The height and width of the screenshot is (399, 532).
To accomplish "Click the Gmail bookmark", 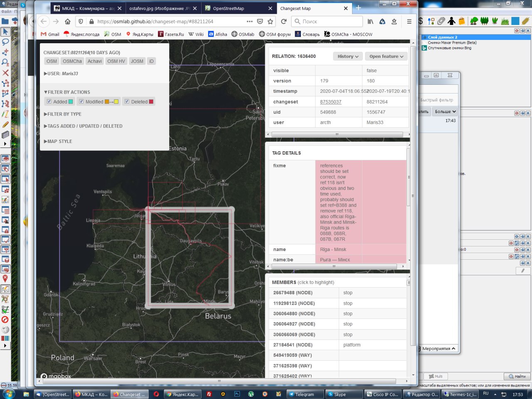I will 50,34.
